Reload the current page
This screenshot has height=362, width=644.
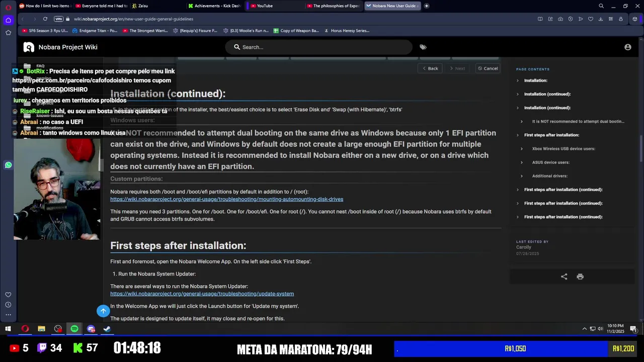(x=45, y=19)
